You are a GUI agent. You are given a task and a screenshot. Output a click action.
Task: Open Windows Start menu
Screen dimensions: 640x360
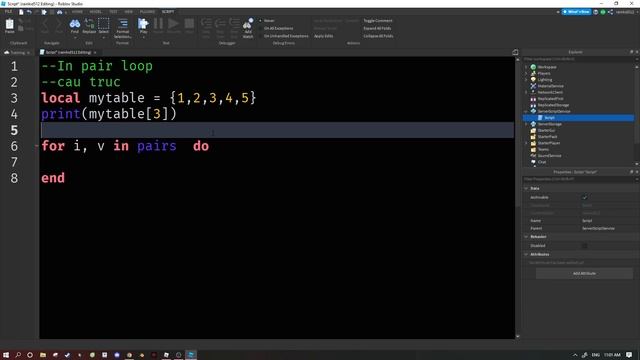click(x=6, y=355)
